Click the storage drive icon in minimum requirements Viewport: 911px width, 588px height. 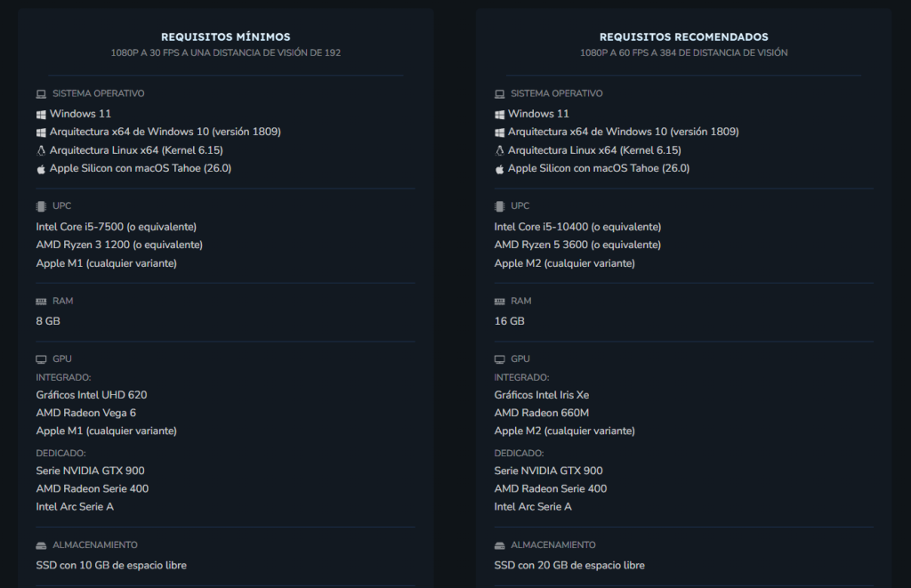point(41,545)
